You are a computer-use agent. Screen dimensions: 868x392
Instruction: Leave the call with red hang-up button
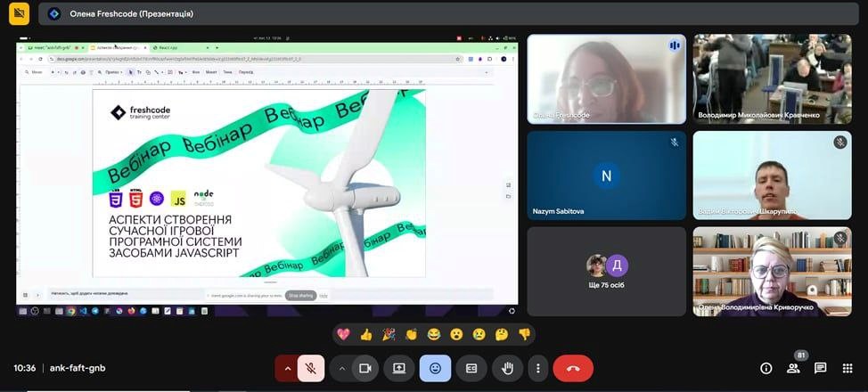point(573,368)
